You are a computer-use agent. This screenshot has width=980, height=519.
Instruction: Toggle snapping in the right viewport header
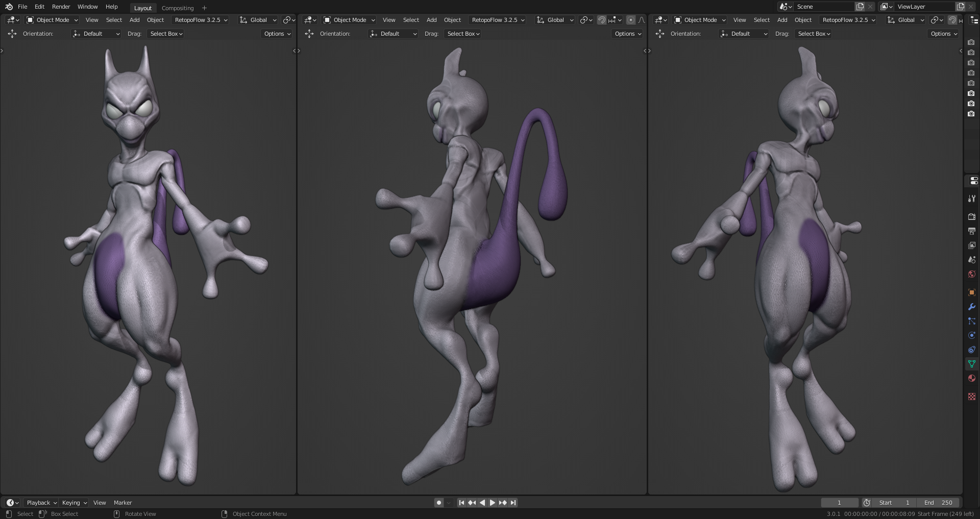[x=952, y=20]
